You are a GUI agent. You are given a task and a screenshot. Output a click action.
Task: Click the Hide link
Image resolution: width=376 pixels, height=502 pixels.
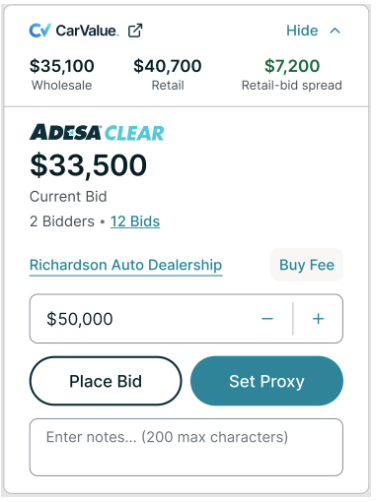coord(302,31)
